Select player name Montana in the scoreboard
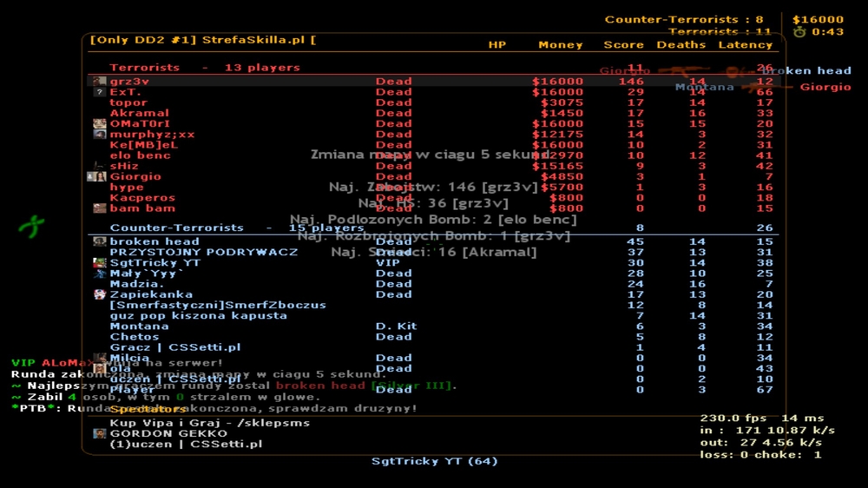This screenshot has height=488, width=868. pos(139,326)
